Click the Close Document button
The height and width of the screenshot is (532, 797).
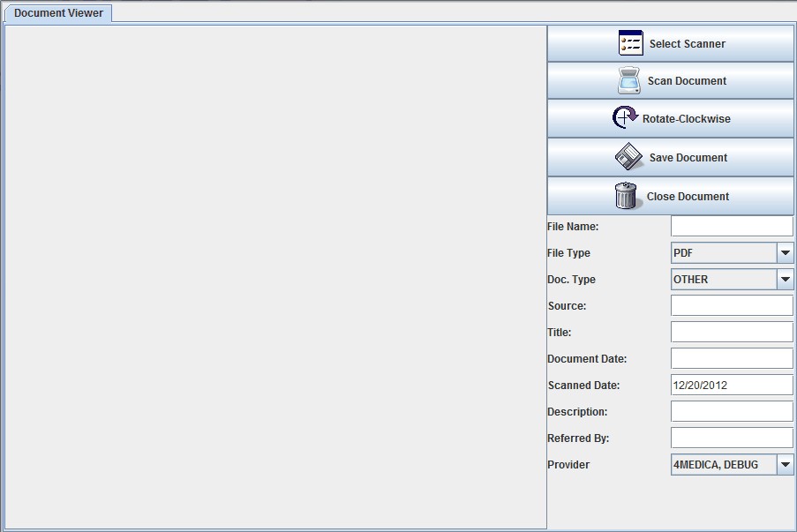[669, 196]
